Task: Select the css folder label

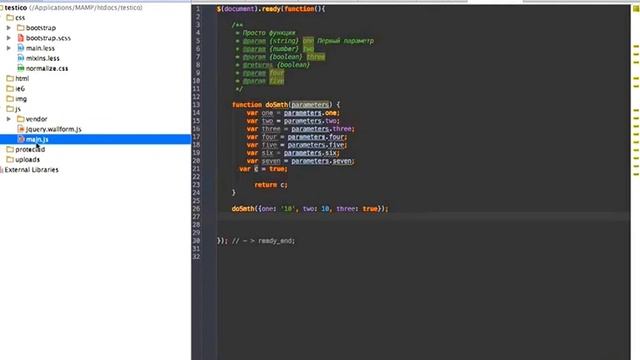Action: click(20, 18)
